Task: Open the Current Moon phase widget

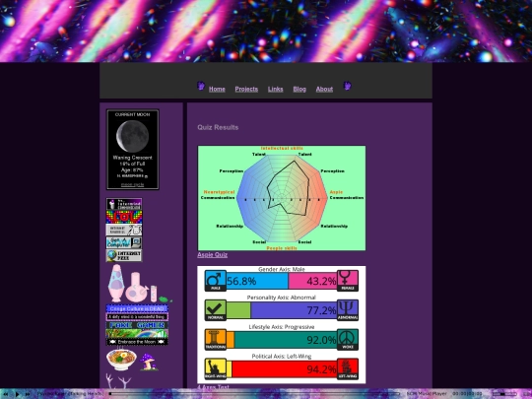Action: pyautogui.click(x=133, y=150)
